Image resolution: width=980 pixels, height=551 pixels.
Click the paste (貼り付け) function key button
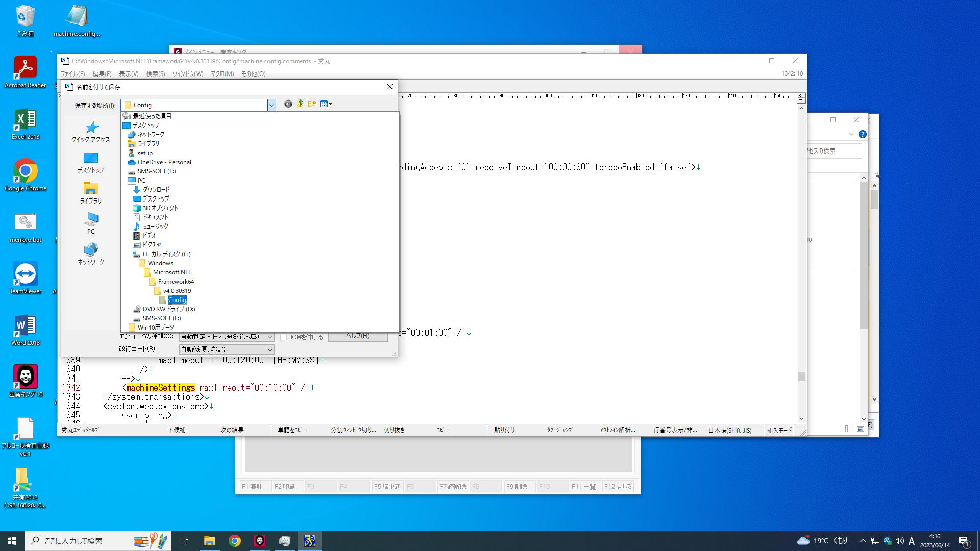(504, 430)
